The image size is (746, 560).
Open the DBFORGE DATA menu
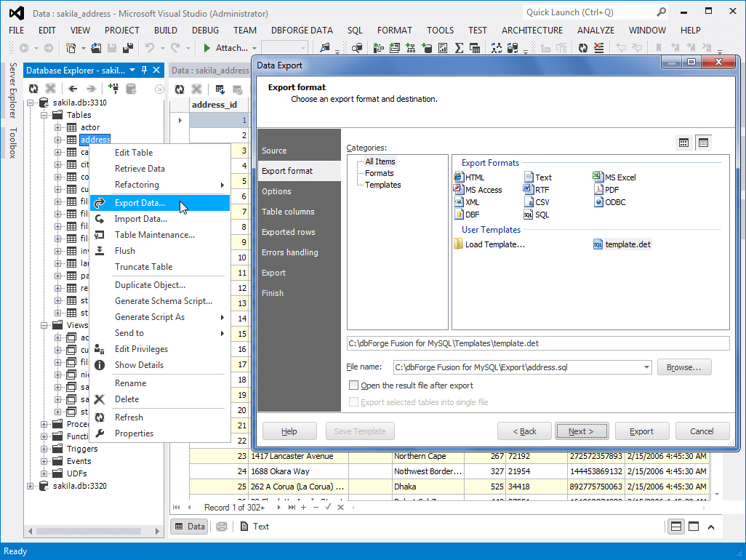point(302,31)
